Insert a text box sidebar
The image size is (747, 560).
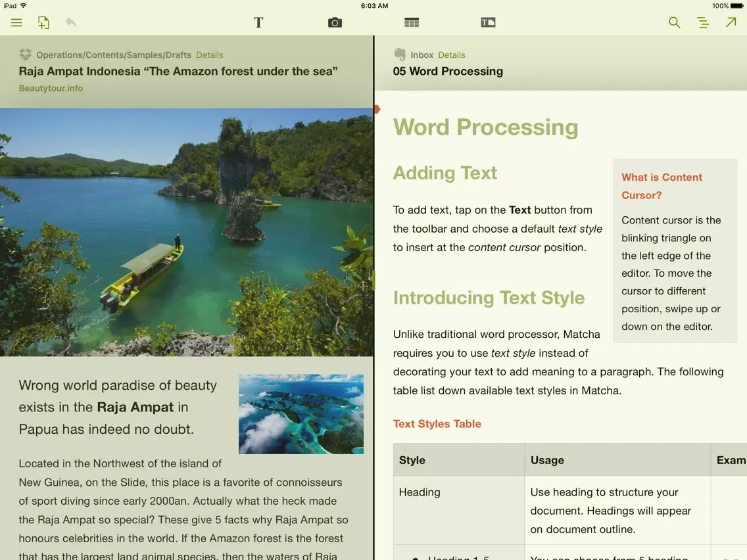pos(489,22)
